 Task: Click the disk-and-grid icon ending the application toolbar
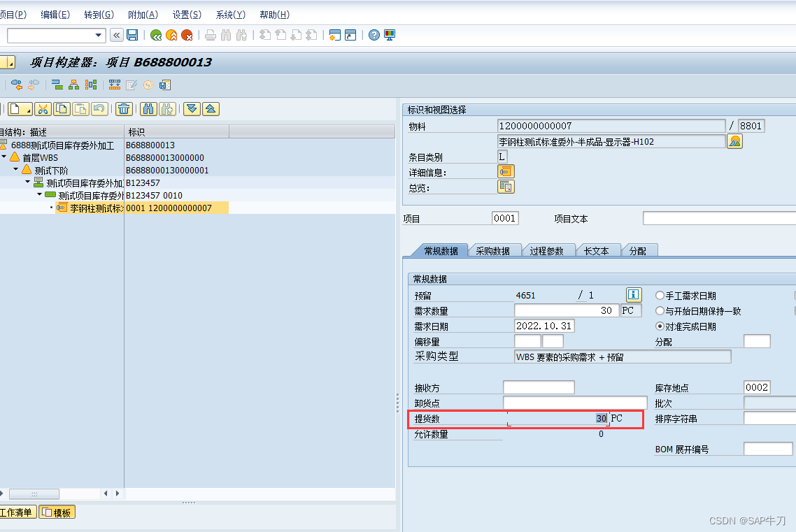coord(165,85)
